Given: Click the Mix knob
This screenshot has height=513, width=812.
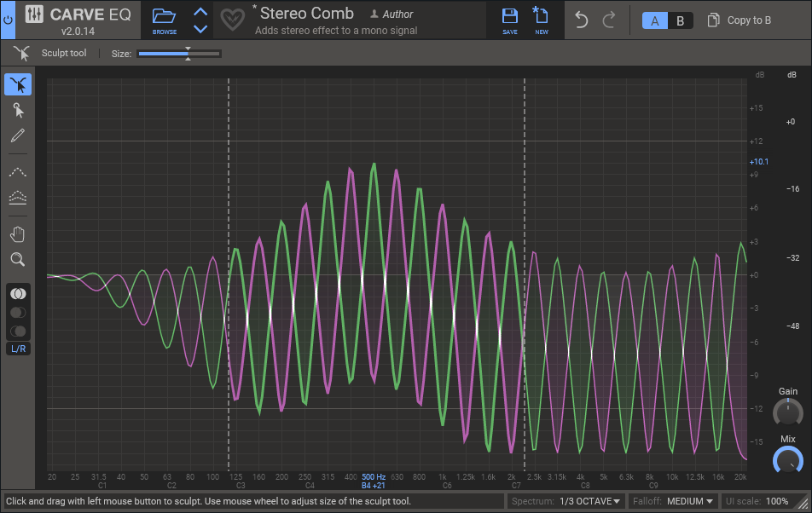Looking at the screenshot, I should pyautogui.click(x=787, y=461).
